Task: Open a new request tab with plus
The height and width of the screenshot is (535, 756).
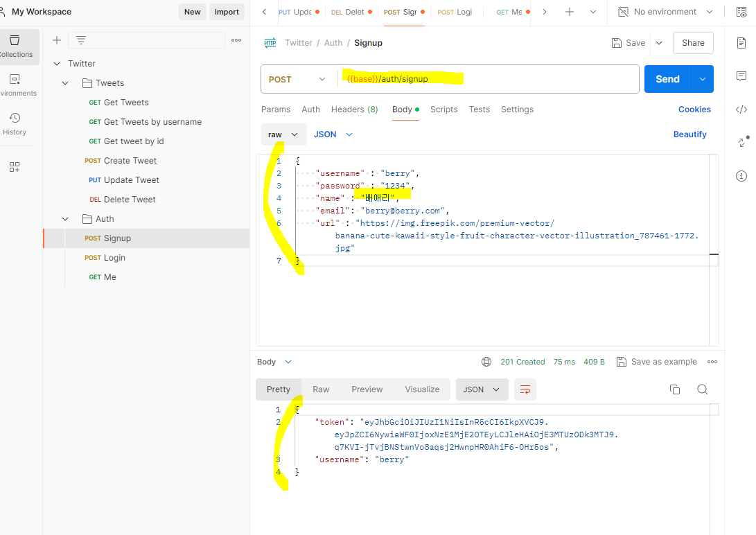Action: (570, 12)
